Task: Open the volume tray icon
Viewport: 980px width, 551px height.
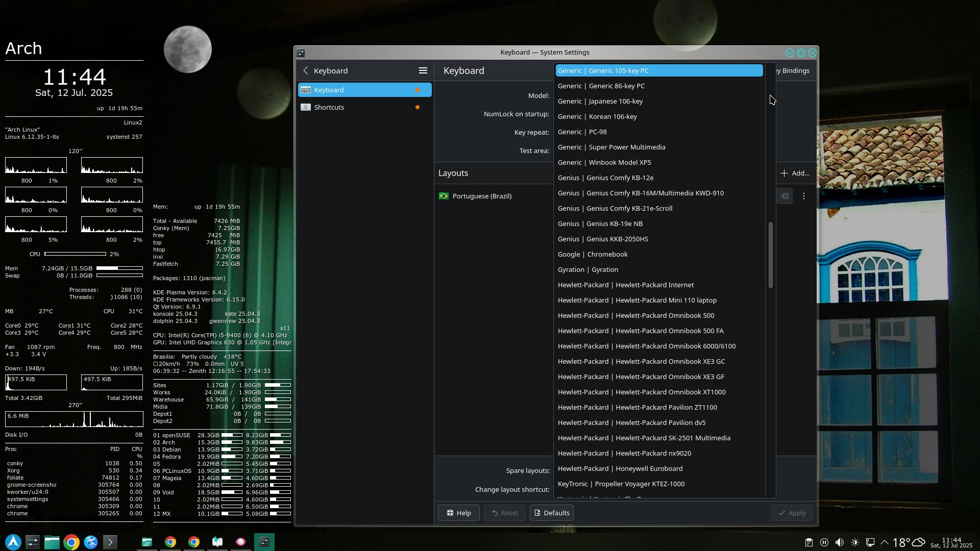Action: (840, 542)
